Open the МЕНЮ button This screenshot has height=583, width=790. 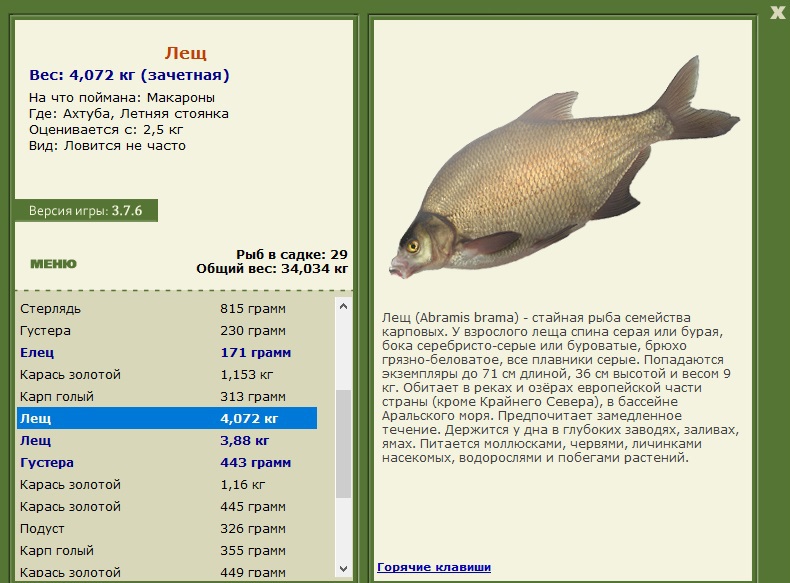tap(53, 264)
